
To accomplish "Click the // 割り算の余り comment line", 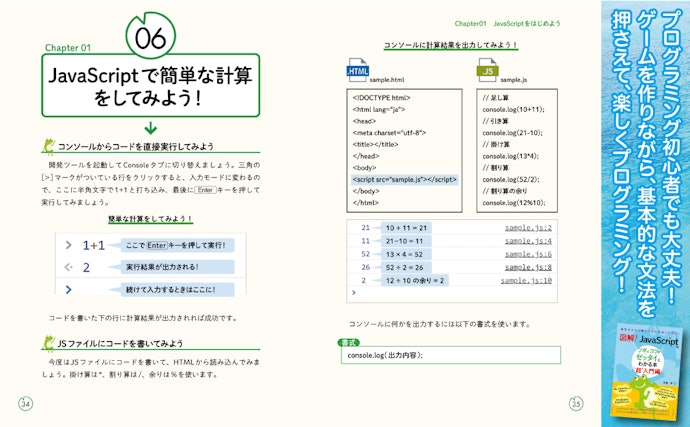I will (x=504, y=191).
